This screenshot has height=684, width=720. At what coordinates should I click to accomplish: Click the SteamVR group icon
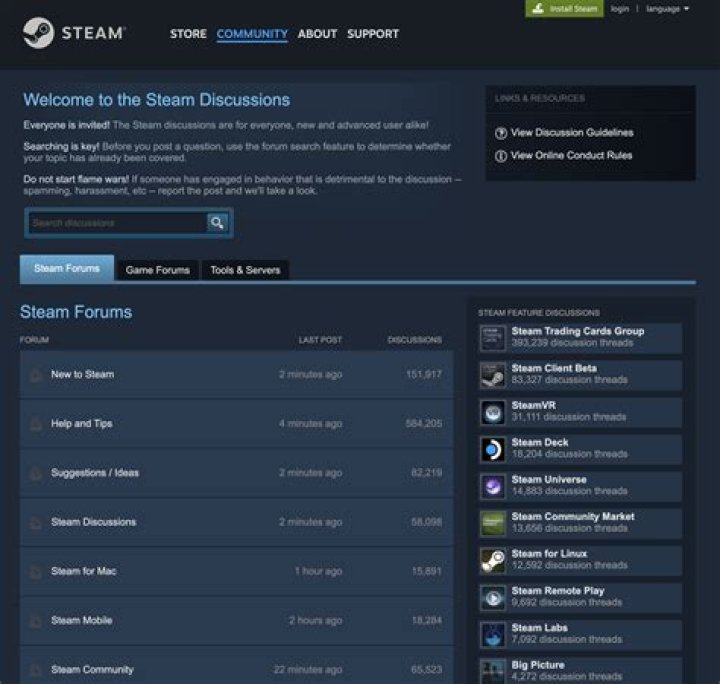(x=493, y=412)
